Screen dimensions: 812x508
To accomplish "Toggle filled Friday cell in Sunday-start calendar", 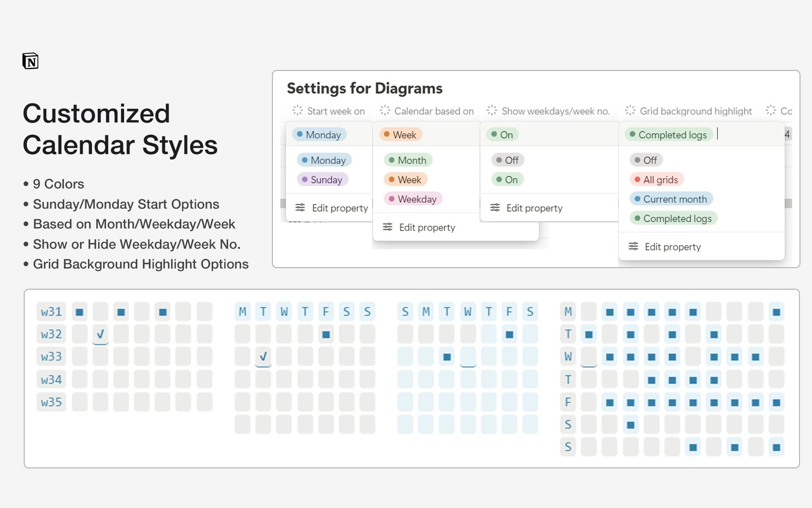I will pos(509,334).
